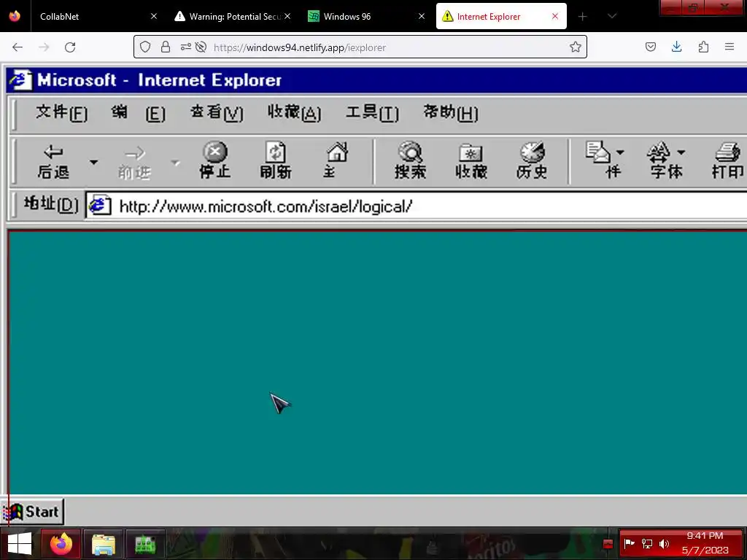Open the Firefox list all tabs chevron
The height and width of the screenshot is (560, 747).
612,16
